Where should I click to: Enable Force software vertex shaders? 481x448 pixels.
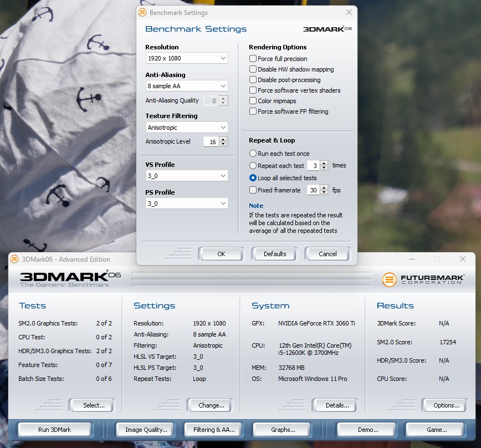point(253,90)
